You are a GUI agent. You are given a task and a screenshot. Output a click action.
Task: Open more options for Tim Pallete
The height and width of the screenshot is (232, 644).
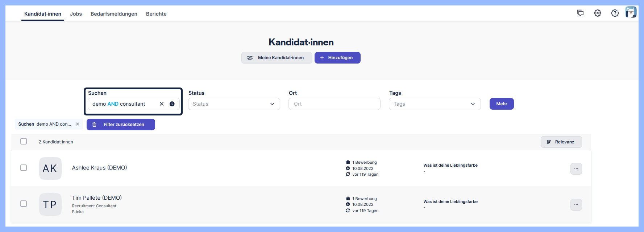coord(576,205)
